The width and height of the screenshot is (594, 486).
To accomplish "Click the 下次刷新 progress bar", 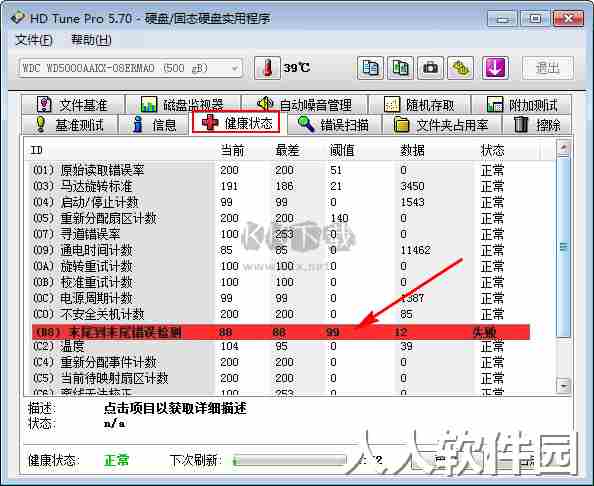I will coord(290,460).
